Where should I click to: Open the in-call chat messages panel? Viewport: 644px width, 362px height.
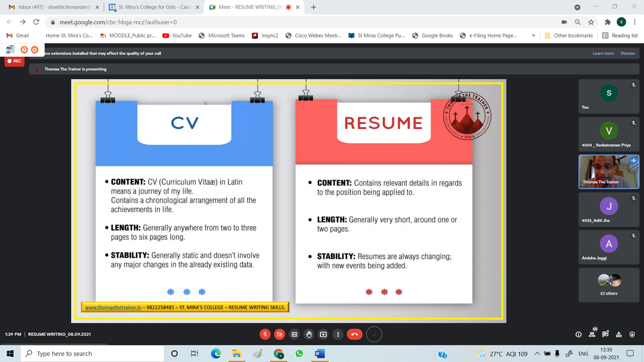click(605, 334)
